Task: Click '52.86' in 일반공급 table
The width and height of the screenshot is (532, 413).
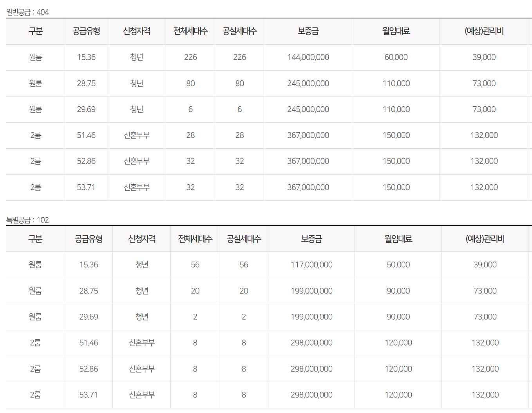Action: pyautogui.click(x=86, y=161)
